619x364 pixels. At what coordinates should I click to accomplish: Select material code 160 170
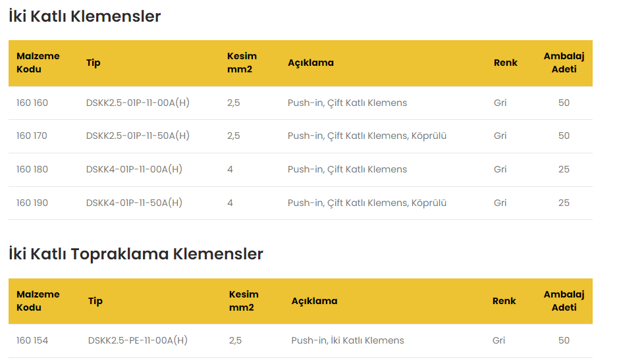[32, 136]
